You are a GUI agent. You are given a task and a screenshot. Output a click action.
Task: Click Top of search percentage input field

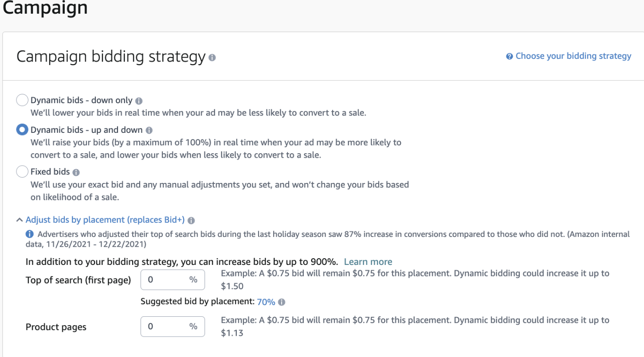[167, 279]
